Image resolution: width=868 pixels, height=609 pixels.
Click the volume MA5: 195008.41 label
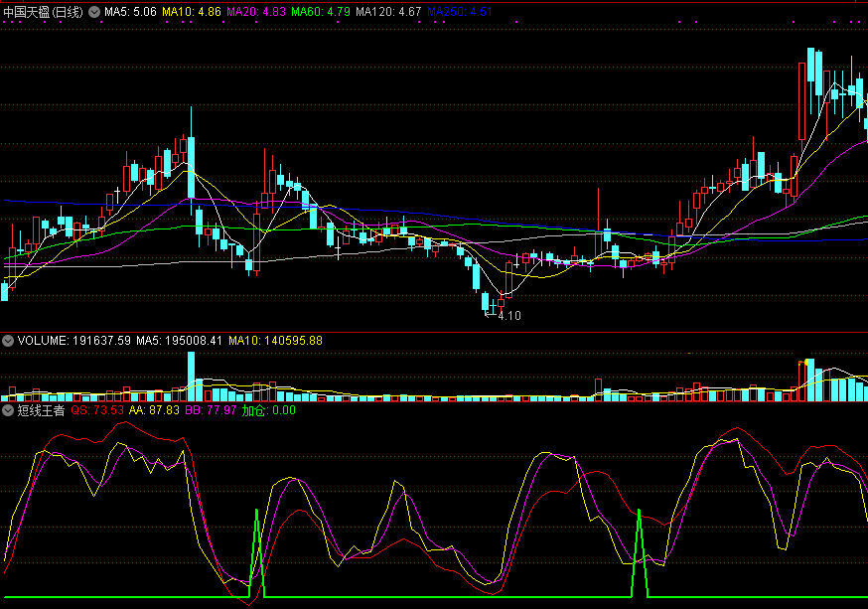pyautogui.click(x=180, y=341)
